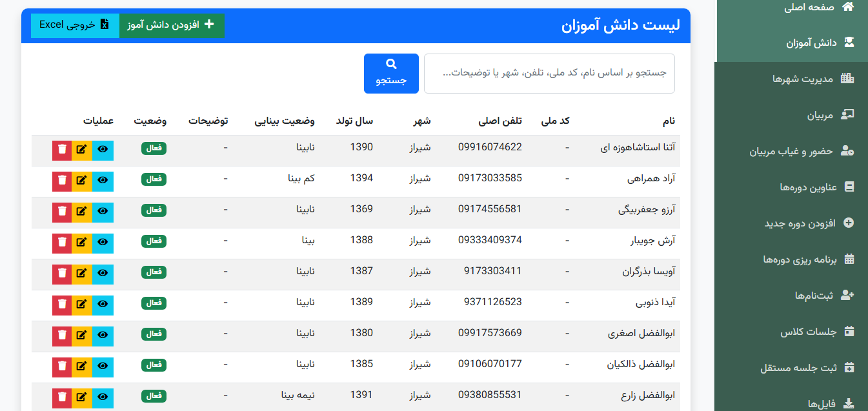
Task: Export the list with خروجی Excel
Action: click(75, 25)
